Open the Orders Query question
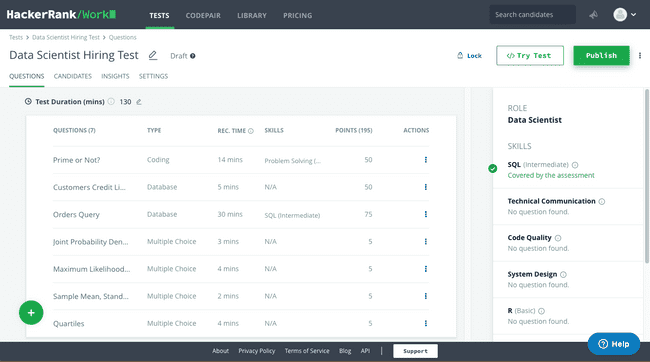The image size is (650, 362). pos(76,215)
